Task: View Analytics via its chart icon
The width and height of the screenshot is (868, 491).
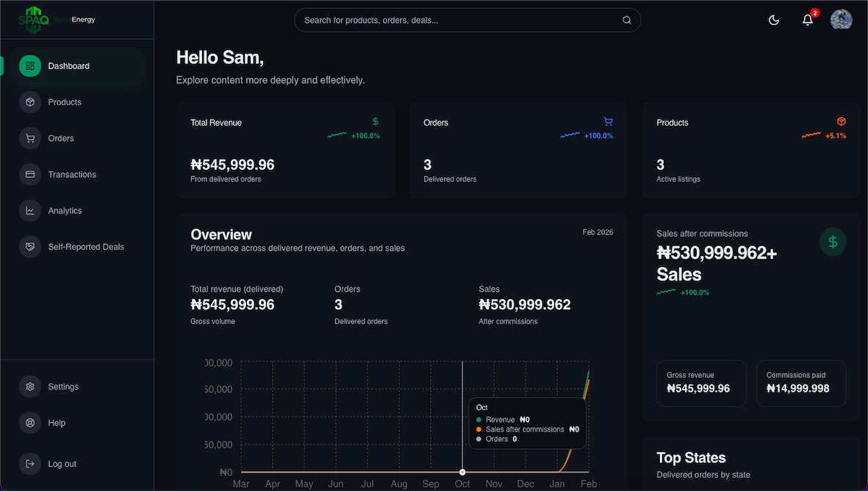Action: click(x=29, y=210)
